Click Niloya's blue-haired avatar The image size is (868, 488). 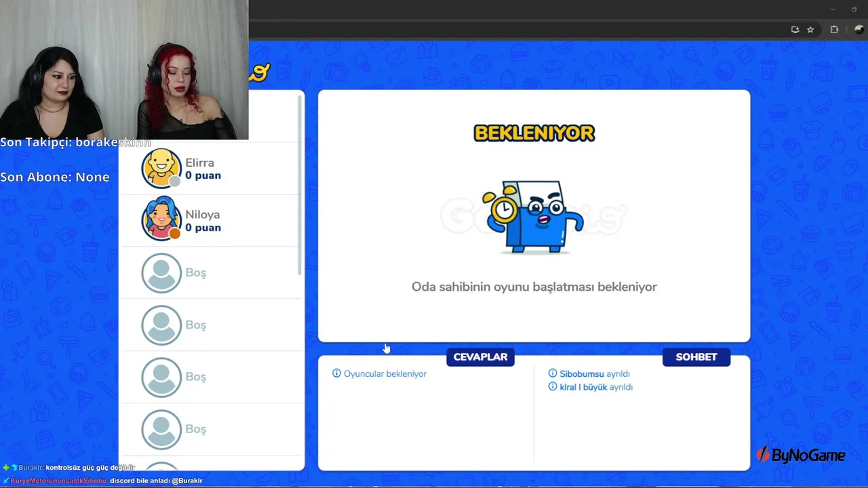(161, 219)
